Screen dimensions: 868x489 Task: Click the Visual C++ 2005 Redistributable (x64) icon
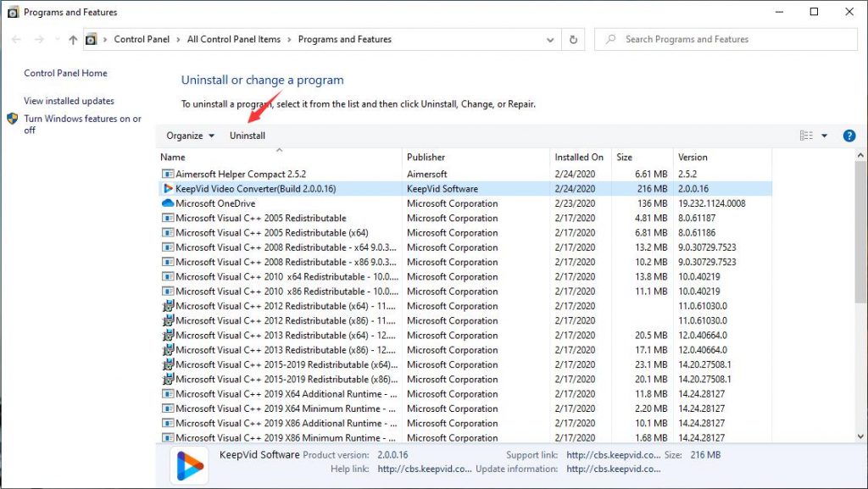click(x=168, y=233)
